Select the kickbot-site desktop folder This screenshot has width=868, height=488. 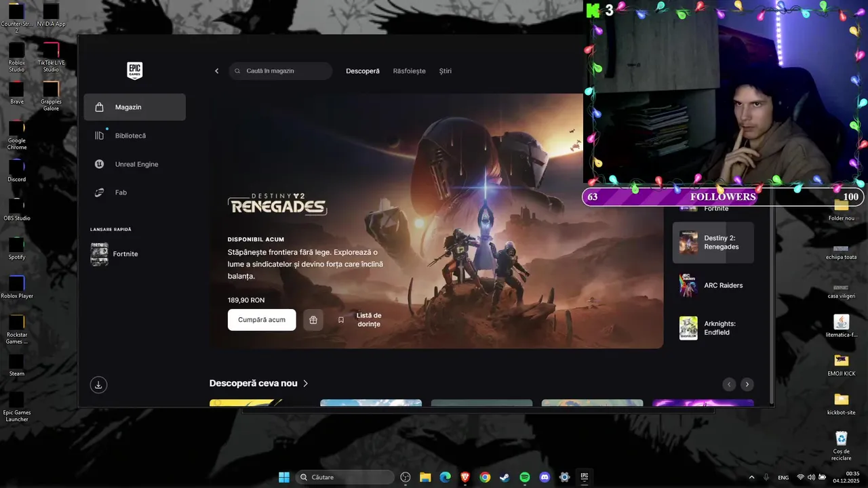coord(841,403)
